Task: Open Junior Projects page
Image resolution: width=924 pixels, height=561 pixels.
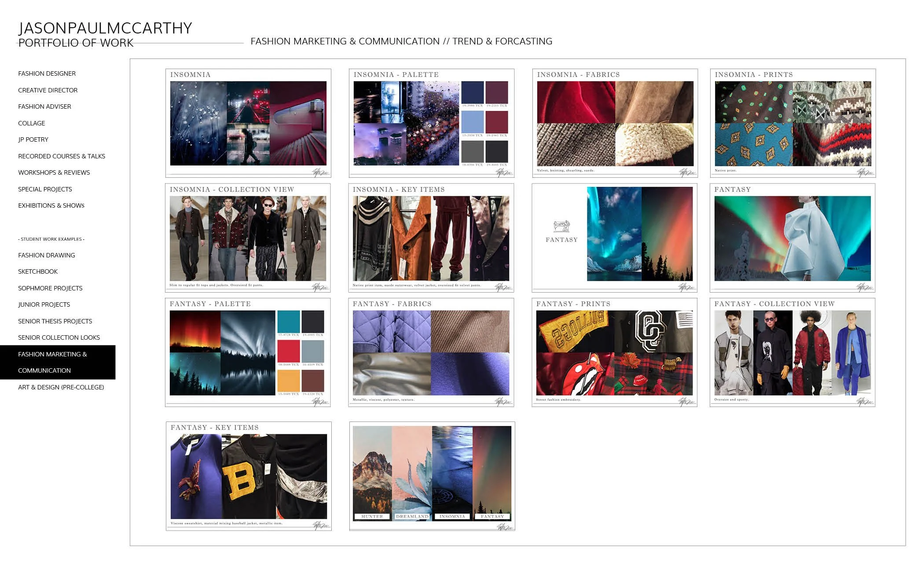Action: click(x=44, y=304)
